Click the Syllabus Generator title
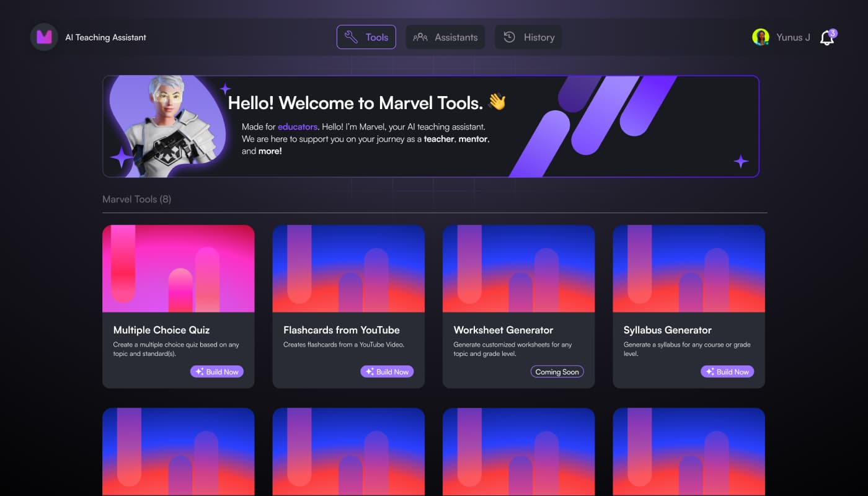The height and width of the screenshot is (496, 868). pyautogui.click(x=668, y=330)
